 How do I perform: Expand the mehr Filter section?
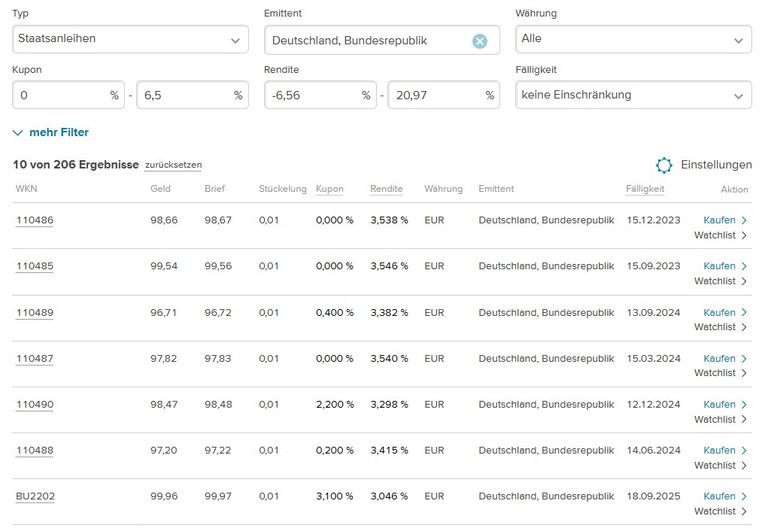[x=50, y=132]
